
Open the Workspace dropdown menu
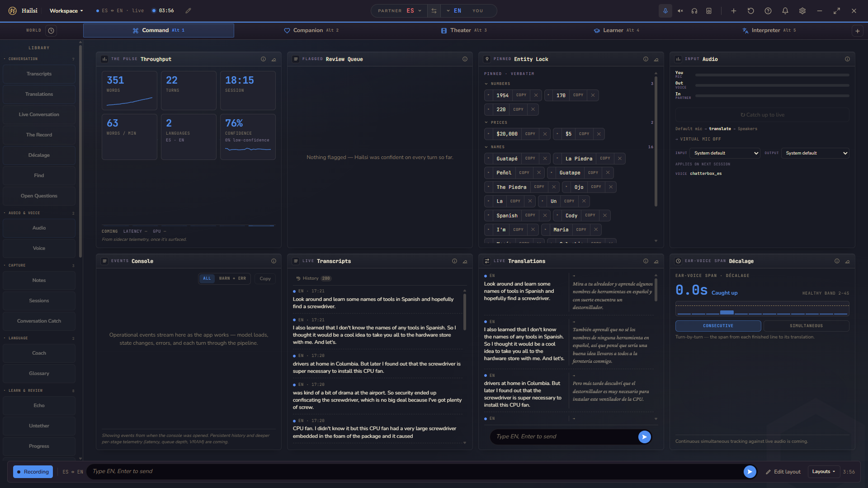(x=66, y=11)
